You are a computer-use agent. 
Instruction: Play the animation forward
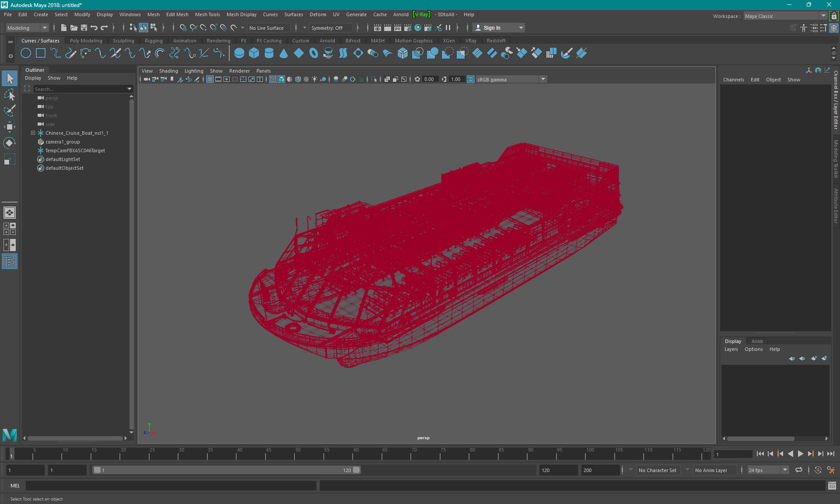tap(800, 454)
